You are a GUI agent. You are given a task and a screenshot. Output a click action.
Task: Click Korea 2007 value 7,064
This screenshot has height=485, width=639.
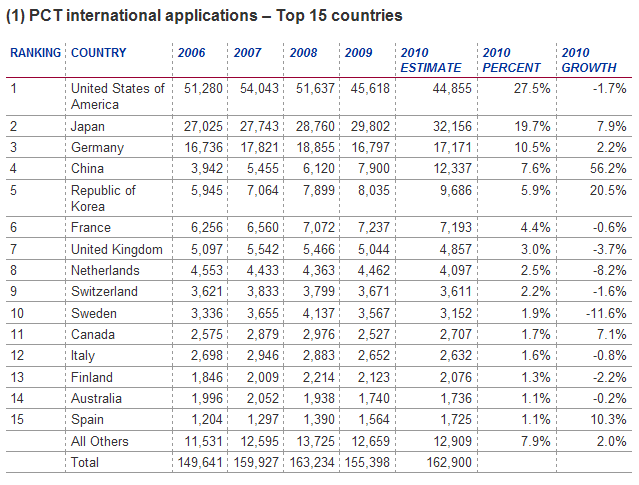(x=263, y=191)
